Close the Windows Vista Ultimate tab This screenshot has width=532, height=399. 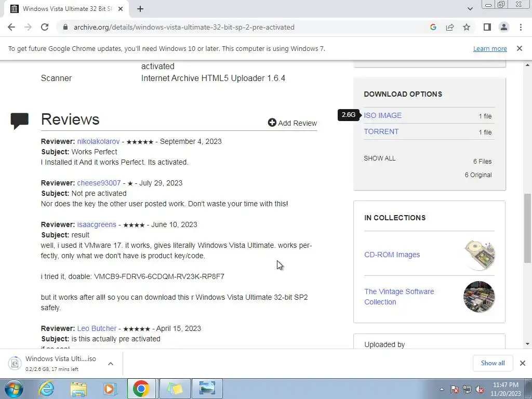[121, 9]
